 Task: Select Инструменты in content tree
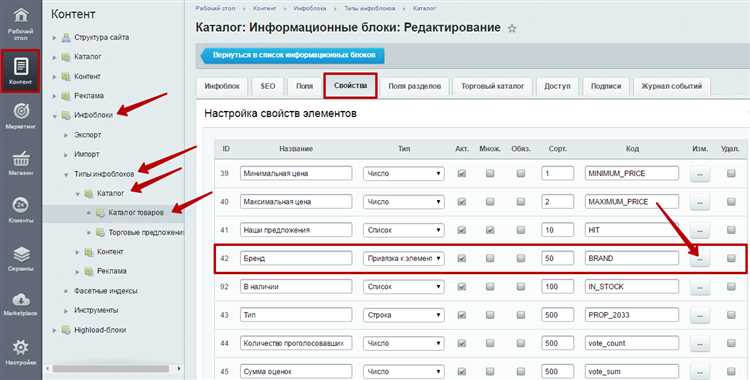pyautogui.click(x=96, y=311)
